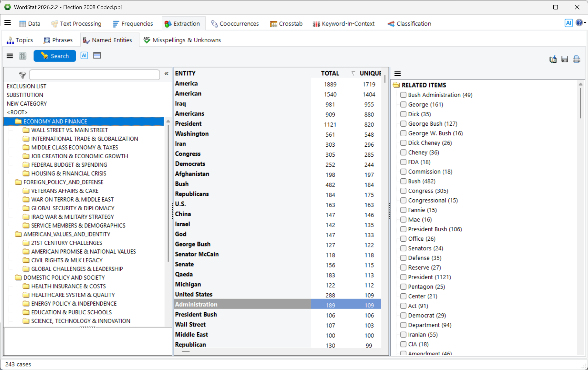
Task: Open the Named Entities panel hamburger menu
Action: coord(10,56)
